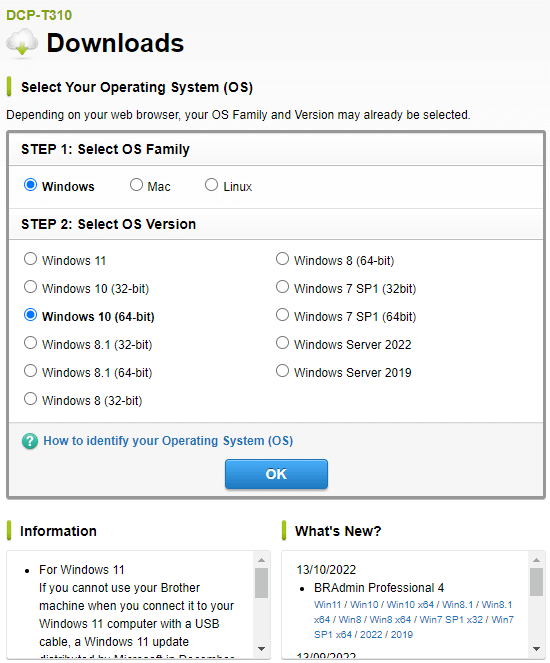Click down arrow of Information scrollbar
Screen dimensions: 550x663
click(261, 649)
